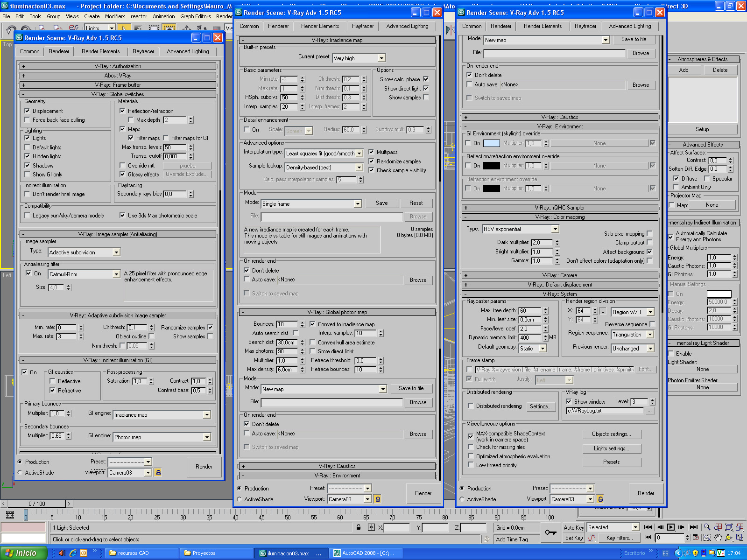747x560 pixels.
Task: Activate the Pan view hand tool
Action: pyautogui.click(x=718, y=538)
